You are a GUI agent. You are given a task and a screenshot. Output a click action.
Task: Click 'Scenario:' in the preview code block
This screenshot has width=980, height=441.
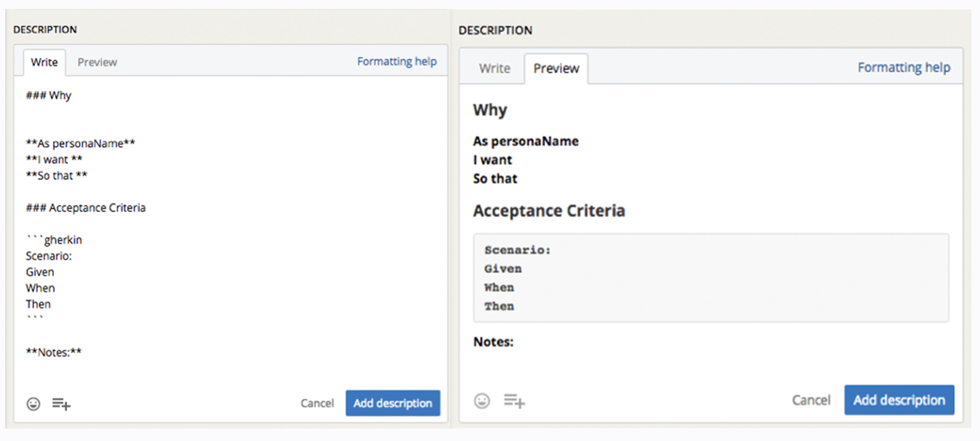pyautogui.click(x=517, y=250)
